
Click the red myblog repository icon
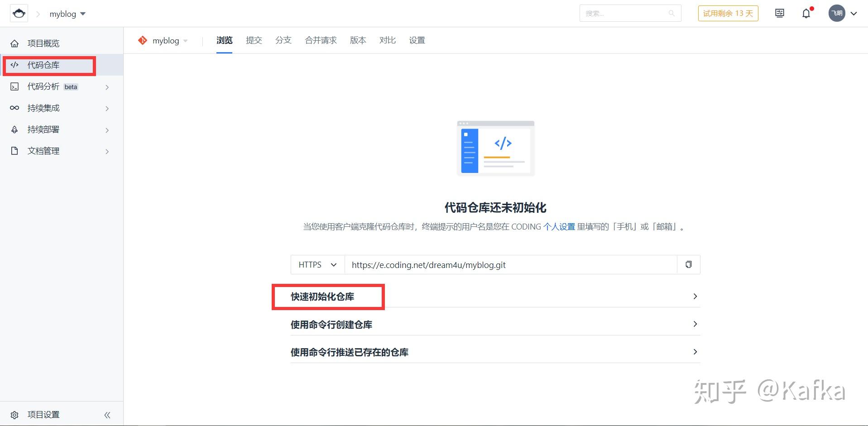tap(143, 40)
